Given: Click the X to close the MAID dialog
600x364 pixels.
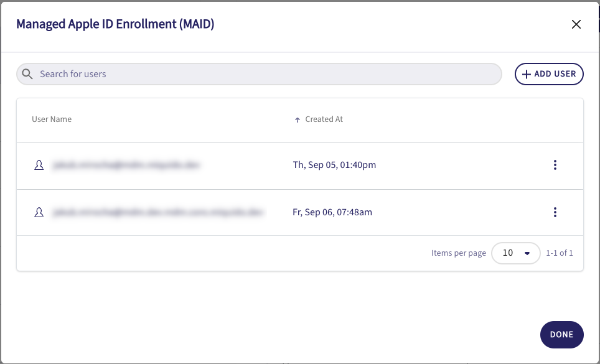Looking at the screenshot, I should 576,24.
